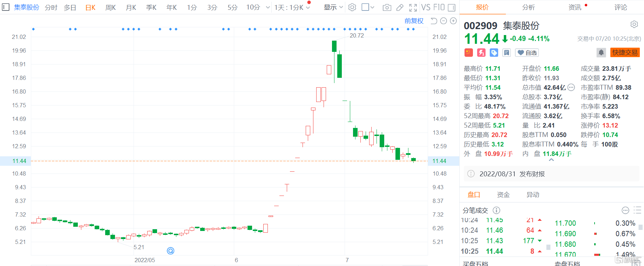Open tick trades list view icon
The width and height of the screenshot is (644, 266).
point(638,210)
